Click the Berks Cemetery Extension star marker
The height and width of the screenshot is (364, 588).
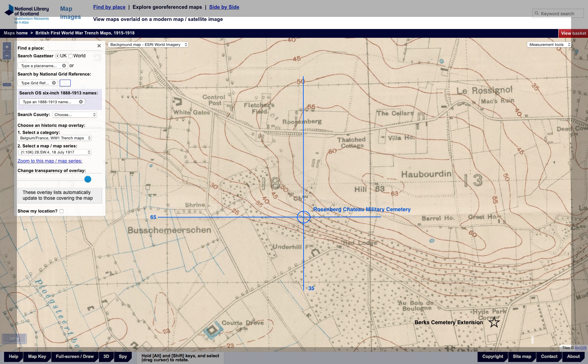494,322
